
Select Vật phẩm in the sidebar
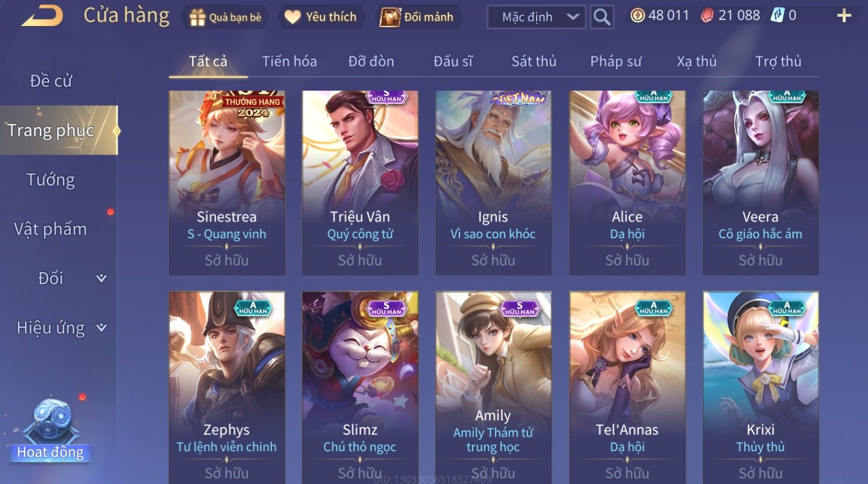click(51, 230)
